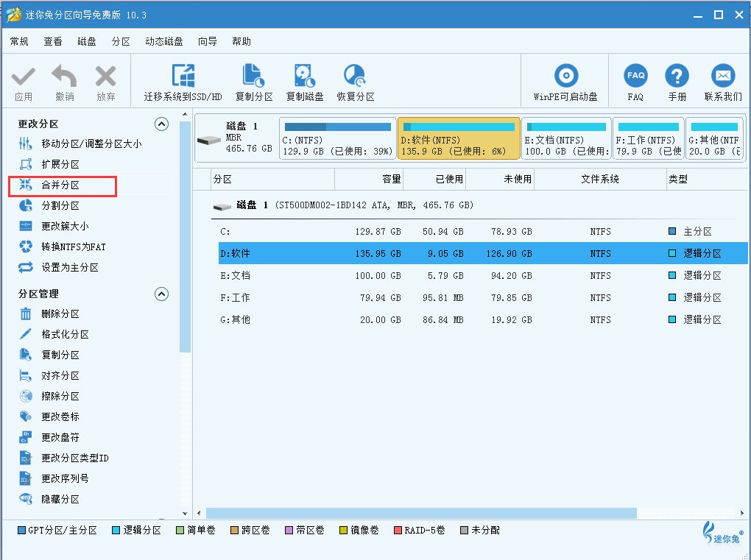Sort by the 已使用 column header
751x560 pixels.
point(434,179)
